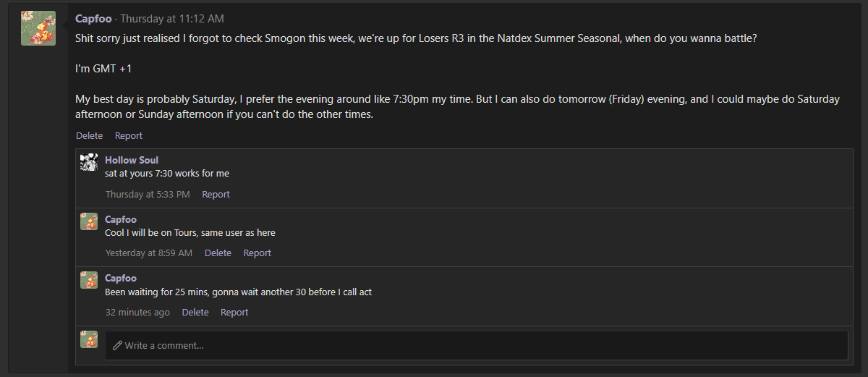The image size is (868, 377).
Task: Click the Capfoo name on waiting comment
Action: 121,278
